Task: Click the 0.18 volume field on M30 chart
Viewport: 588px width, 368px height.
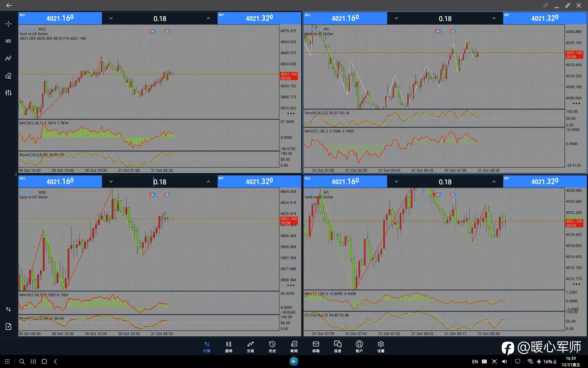Action: coord(160,182)
